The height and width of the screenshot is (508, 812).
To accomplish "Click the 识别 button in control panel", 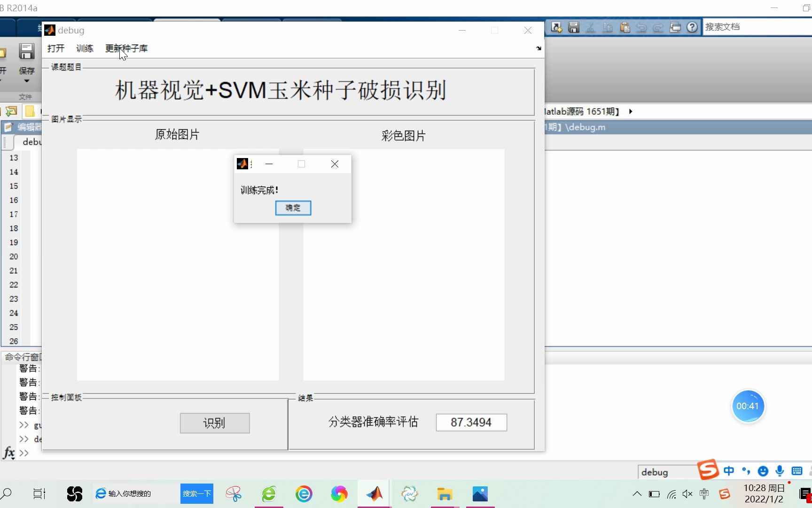I will tap(215, 423).
